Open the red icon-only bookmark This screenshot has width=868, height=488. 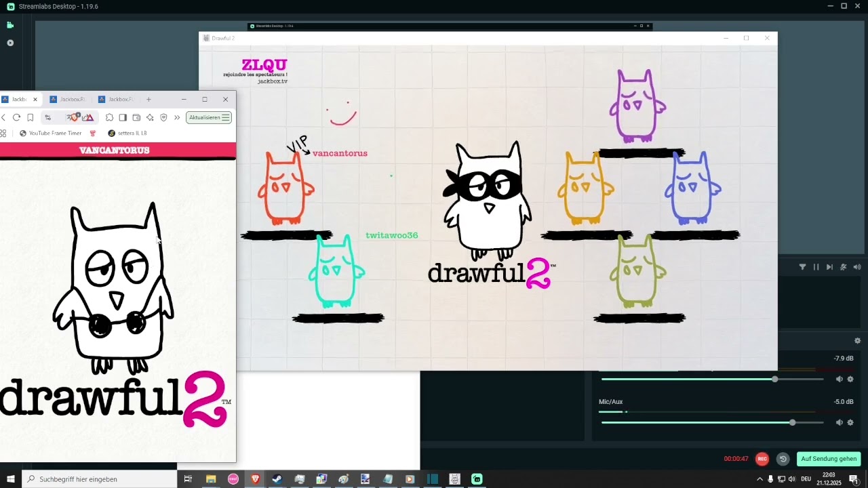(x=93, y=133)
